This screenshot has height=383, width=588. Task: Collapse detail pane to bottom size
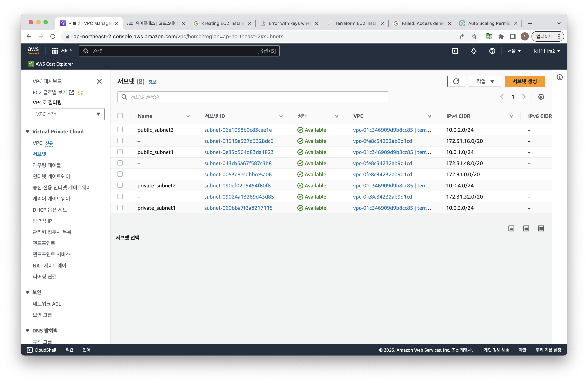point(511,228)
